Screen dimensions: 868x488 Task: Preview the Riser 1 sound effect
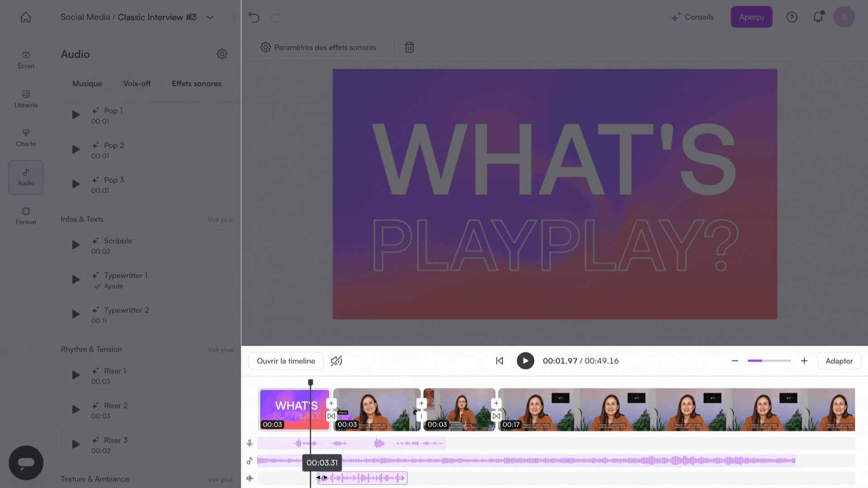(x=76, y=375)
